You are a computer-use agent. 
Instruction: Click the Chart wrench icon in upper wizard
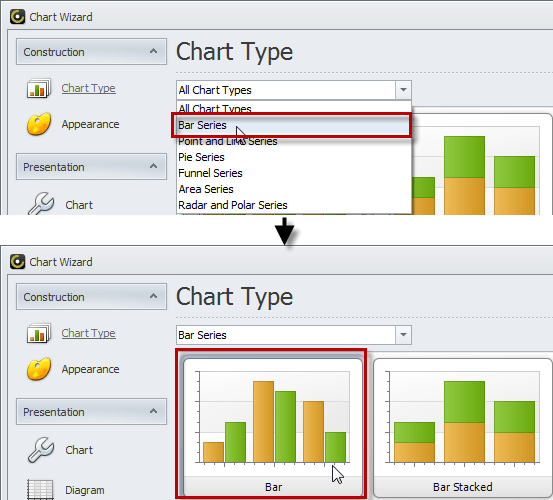click(x=41, y=204)
